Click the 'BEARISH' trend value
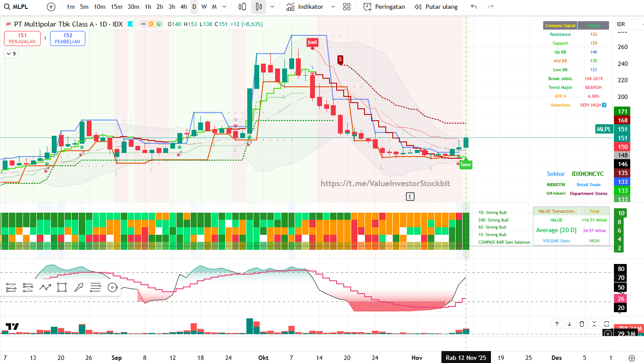Screen dimensions: 644x363 593,88
